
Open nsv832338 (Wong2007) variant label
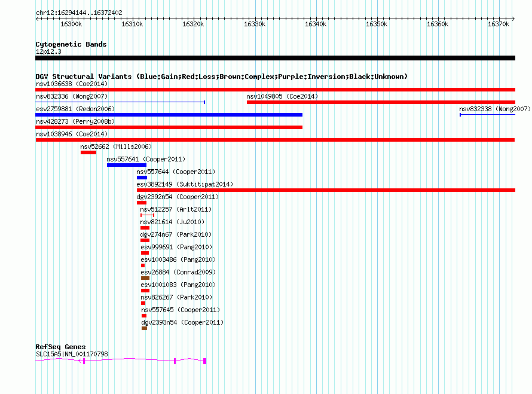click(x=495, y=109)
